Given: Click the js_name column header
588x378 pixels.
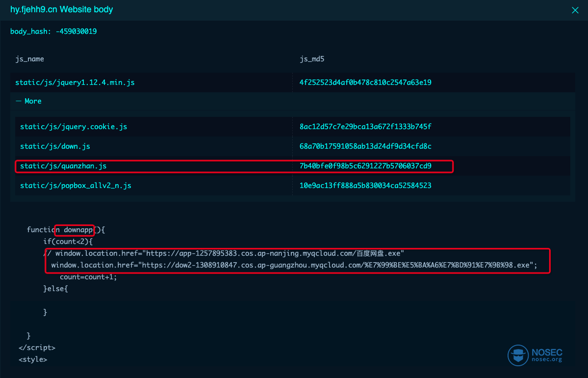Looking at the screenshot, I should [29, 59].
